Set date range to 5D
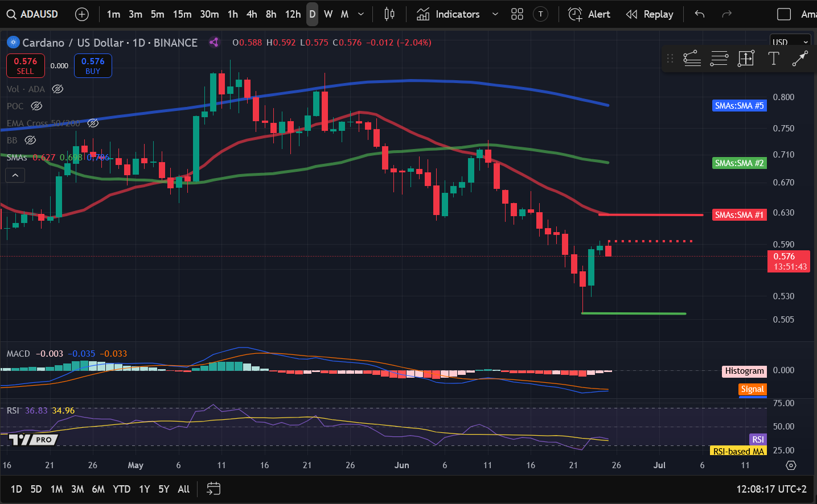 [x=36, y=489]
